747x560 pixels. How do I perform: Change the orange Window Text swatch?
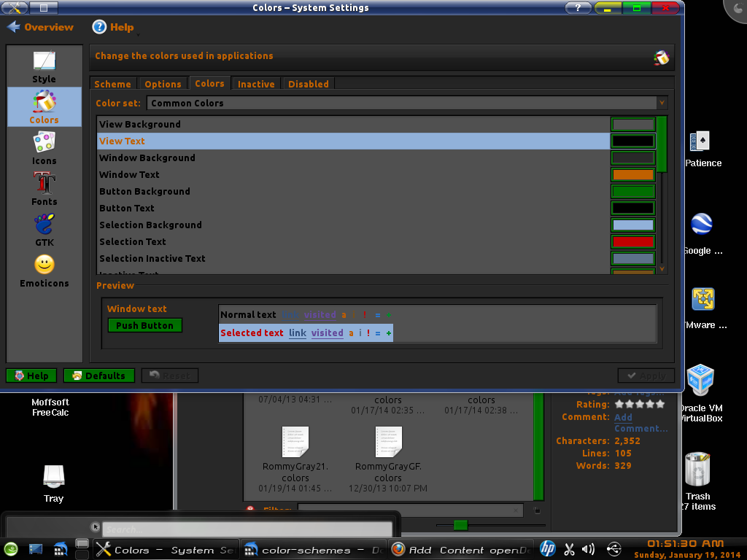[632, 175]
